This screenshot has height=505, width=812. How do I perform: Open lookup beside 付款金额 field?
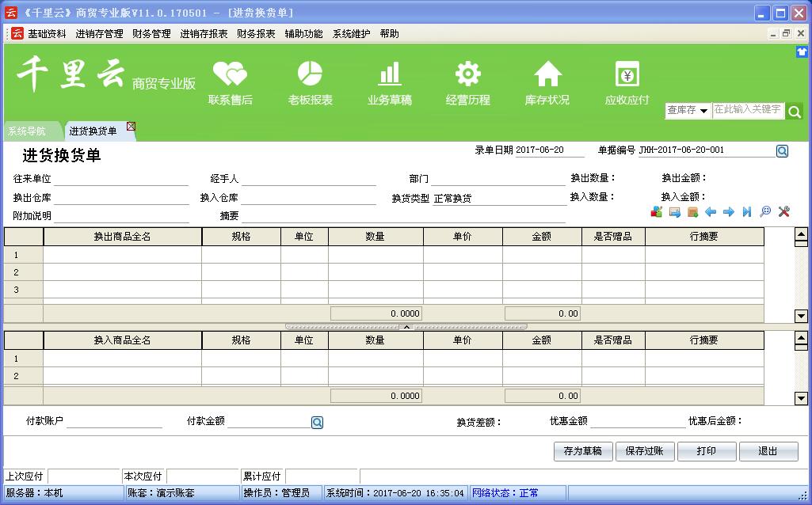pos(317,423)
